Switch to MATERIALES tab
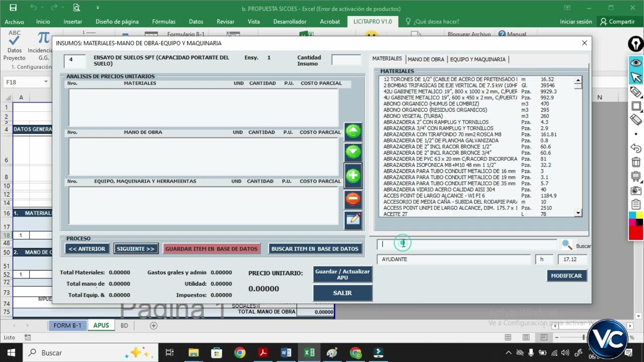 click(x=387, y=59)
